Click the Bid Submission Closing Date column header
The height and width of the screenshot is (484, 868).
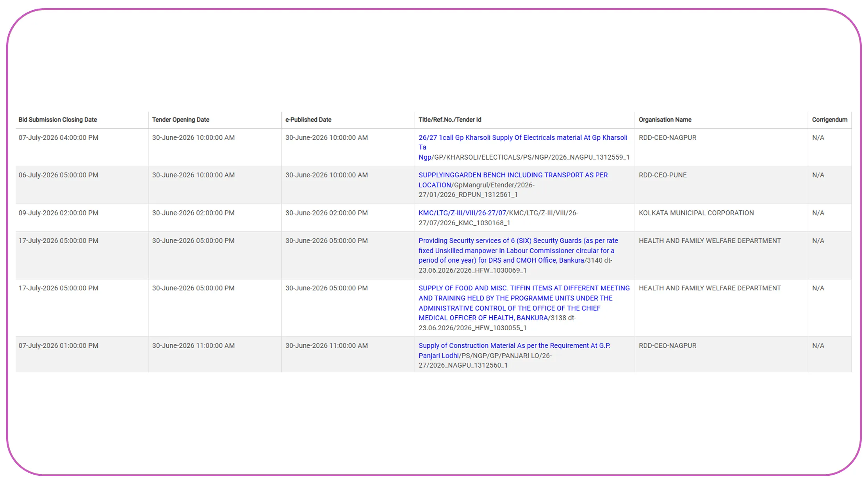click(58, 119)
